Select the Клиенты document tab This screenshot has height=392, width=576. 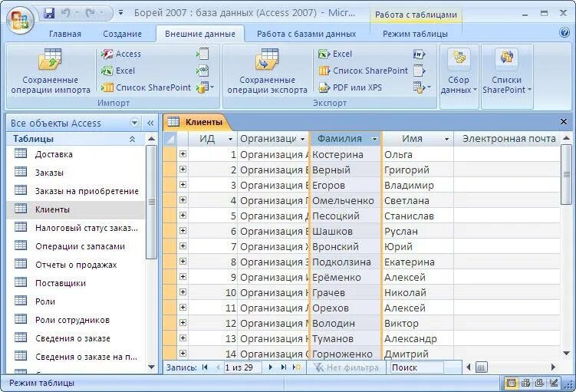tap(198, 122)
